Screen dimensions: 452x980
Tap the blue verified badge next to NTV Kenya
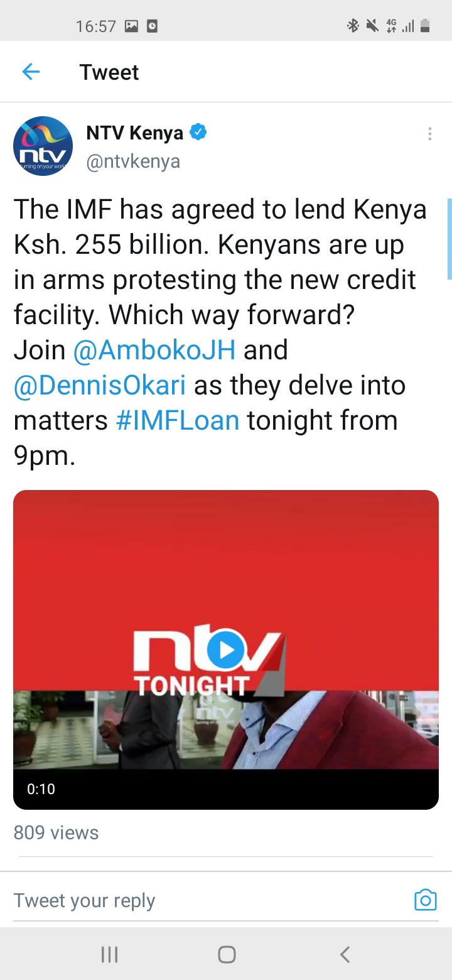pos(198,133)
